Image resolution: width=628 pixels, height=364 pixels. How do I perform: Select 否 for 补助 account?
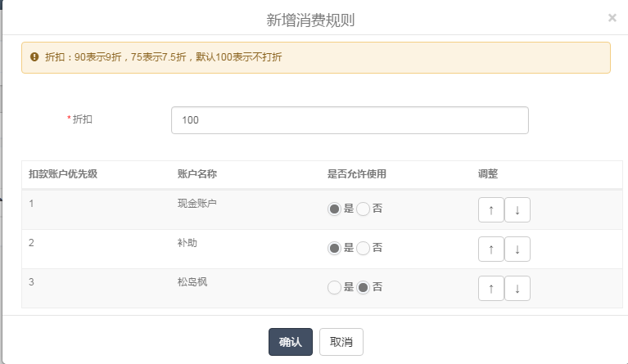[363, 248]
